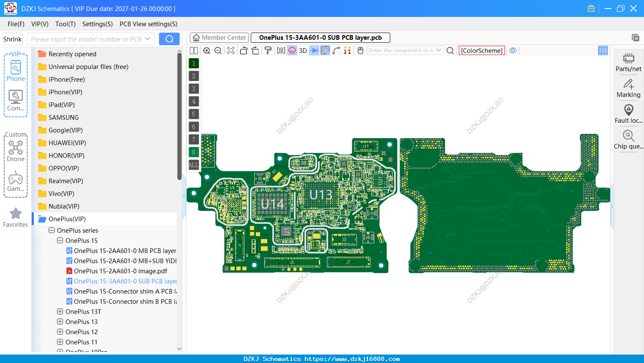Open OnePlus 15-Connector shim A PCB file
The width and height of the screenshot is (644, 363).
(125, 291)
